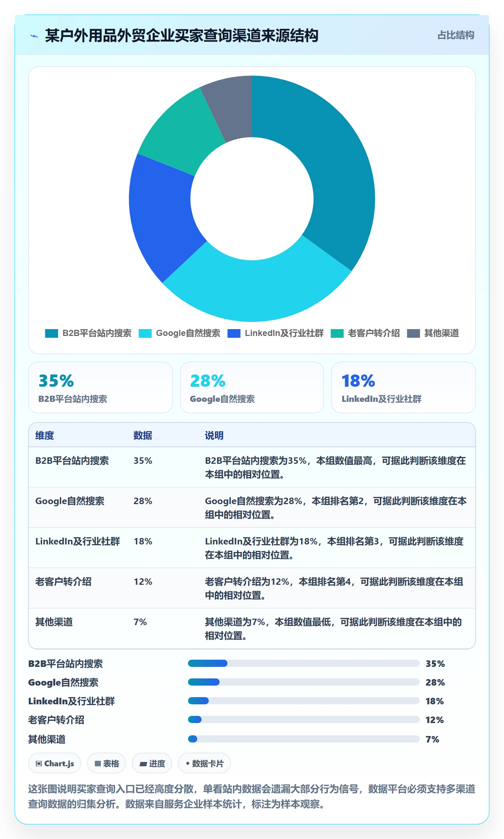Click the dark teal B2B legend color swatch
The height and width of the screenshot is (839, 504).
point(51,333)
